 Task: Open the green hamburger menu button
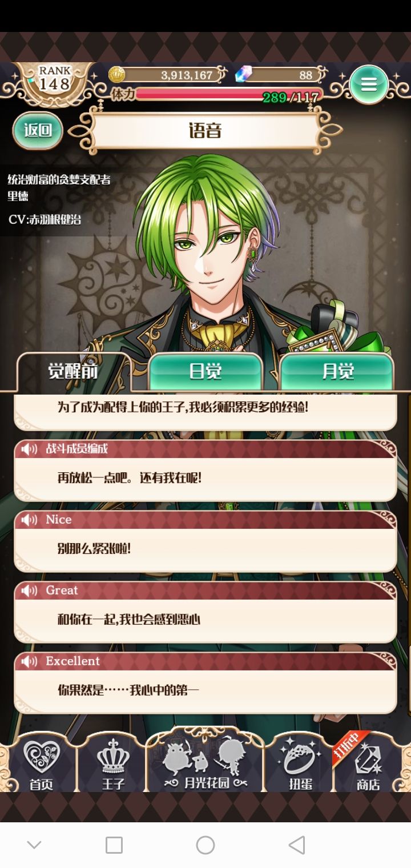click(369, 85)
